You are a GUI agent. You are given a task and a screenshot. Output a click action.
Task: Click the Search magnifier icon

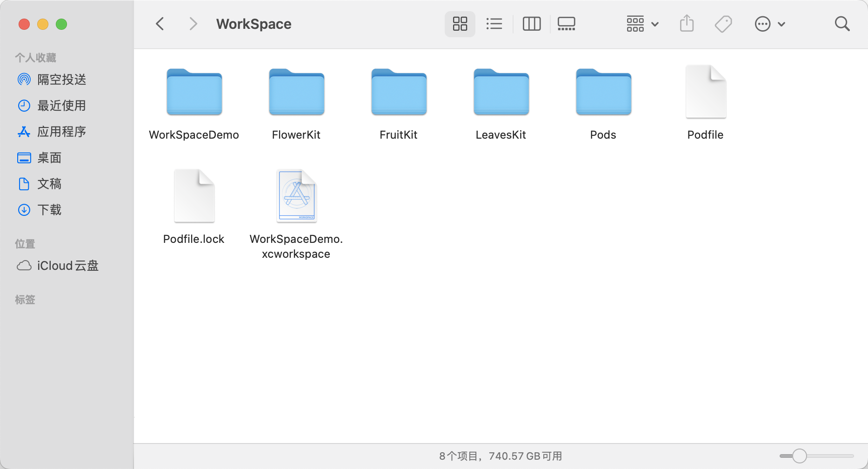pyautogui.click(x=842, y=24)
